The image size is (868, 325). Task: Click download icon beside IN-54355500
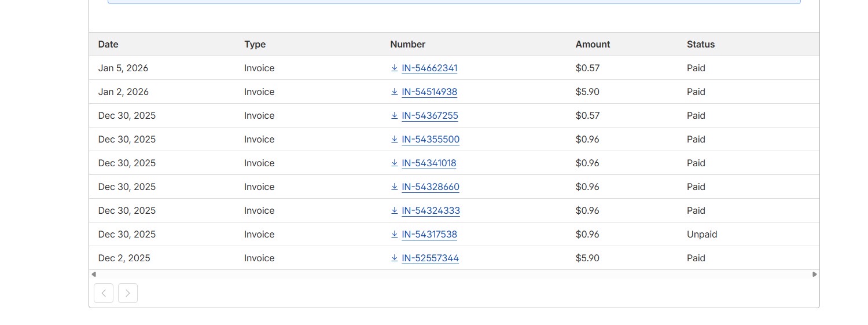pyautogui.click(x=395, y=140)
